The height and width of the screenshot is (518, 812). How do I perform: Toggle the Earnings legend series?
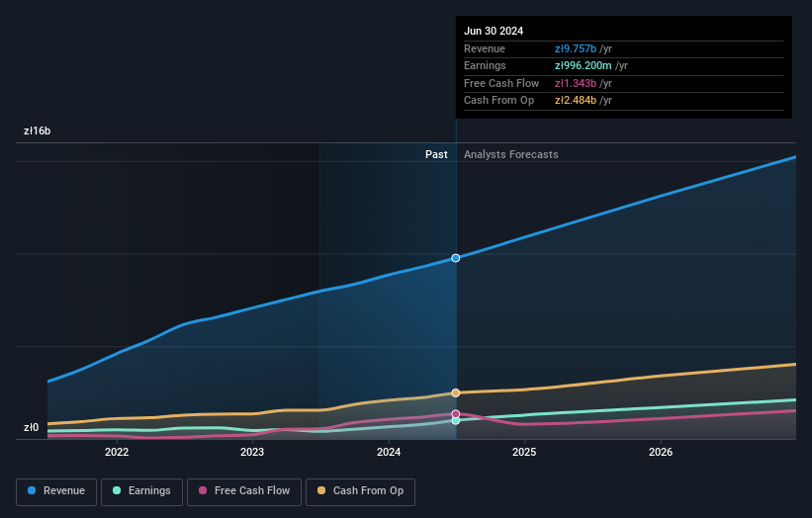point(141,491)
